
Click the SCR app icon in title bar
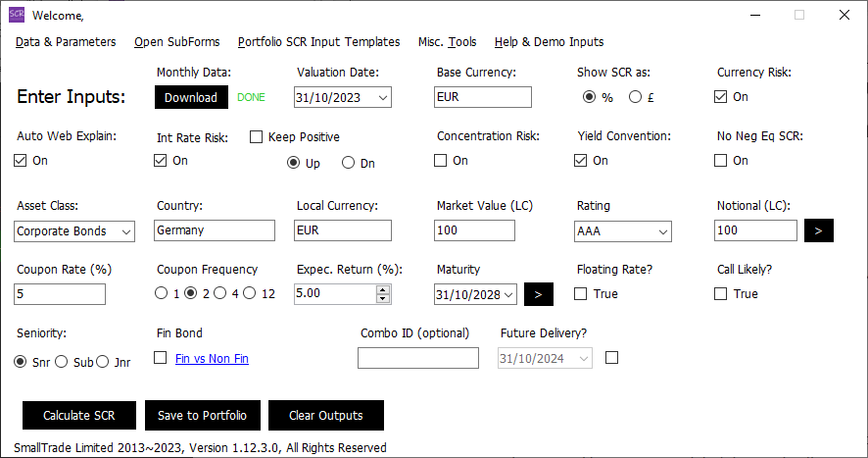pyautogui.click(x=17, y=15)
